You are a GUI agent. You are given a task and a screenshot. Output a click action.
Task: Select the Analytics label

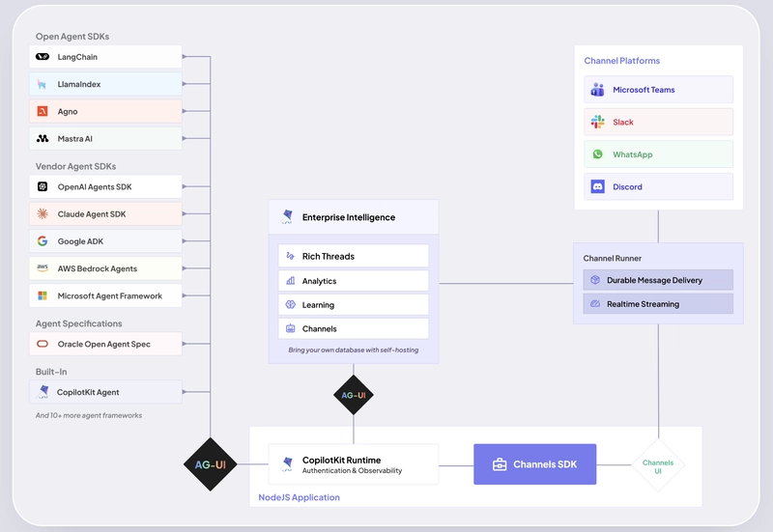(320, 281)
